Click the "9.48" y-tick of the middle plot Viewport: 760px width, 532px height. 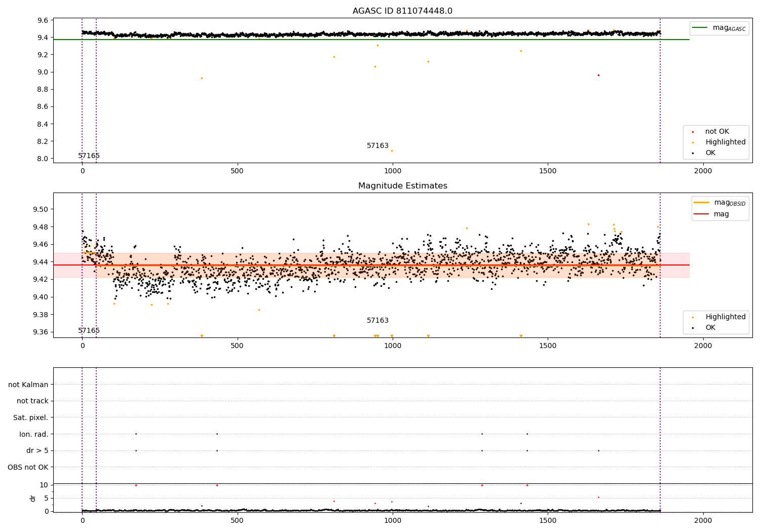41,227
